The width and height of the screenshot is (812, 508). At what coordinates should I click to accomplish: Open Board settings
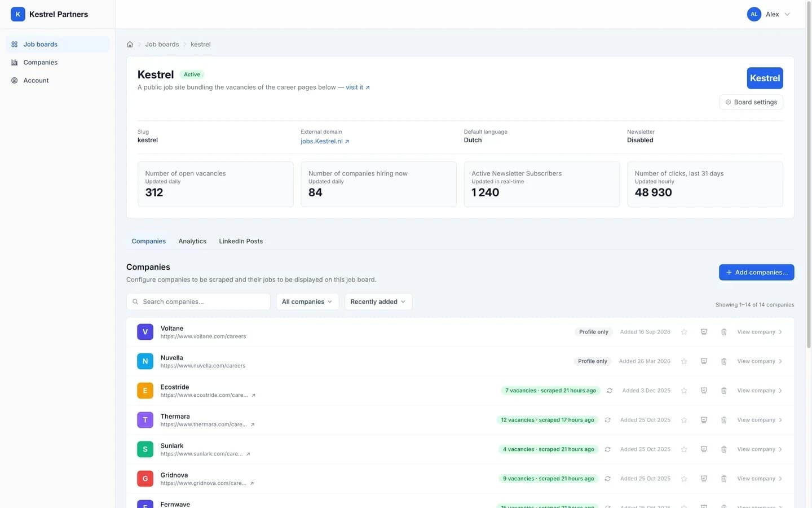tap(751, 102)
